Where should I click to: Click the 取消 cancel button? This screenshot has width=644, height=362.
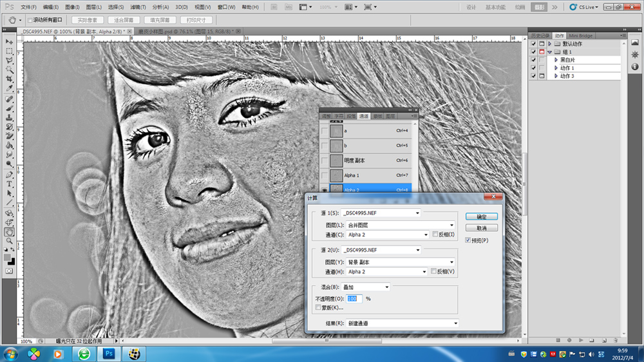tap(481, 228)
